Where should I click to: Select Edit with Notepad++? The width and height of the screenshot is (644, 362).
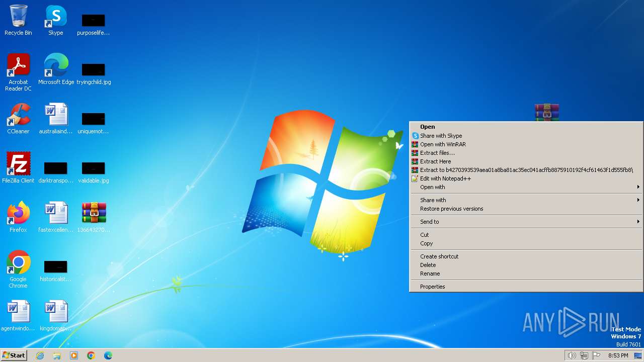pos(526,178)
